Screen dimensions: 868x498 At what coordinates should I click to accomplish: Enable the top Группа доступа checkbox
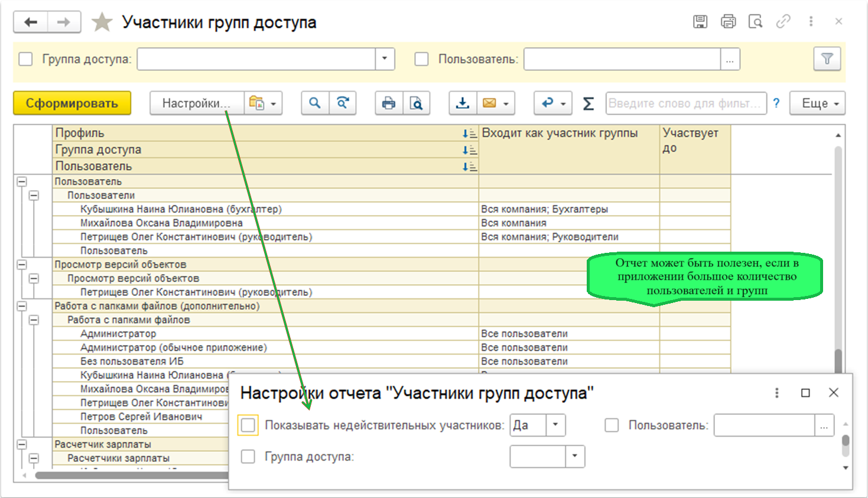[26, 59]
